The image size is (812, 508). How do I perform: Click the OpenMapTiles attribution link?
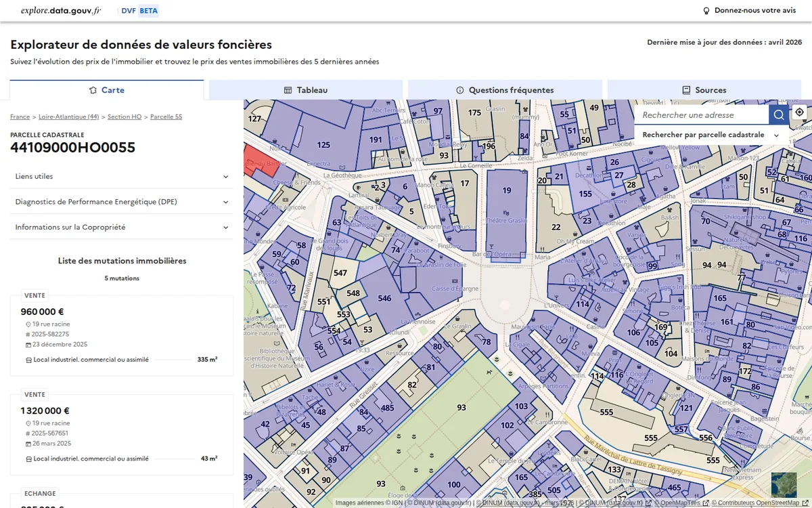point(681,503)
